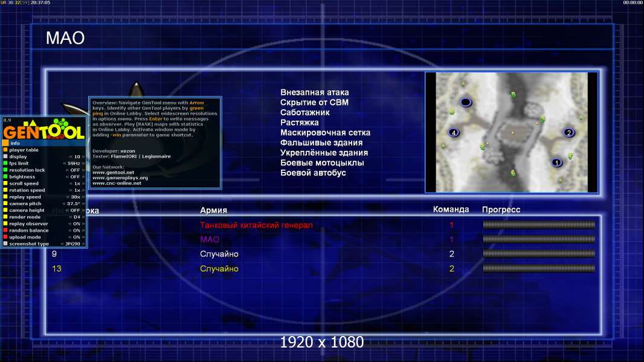Decrease camera pitch with left arrow
Screen dimensions: 644x362
[63, 204]
